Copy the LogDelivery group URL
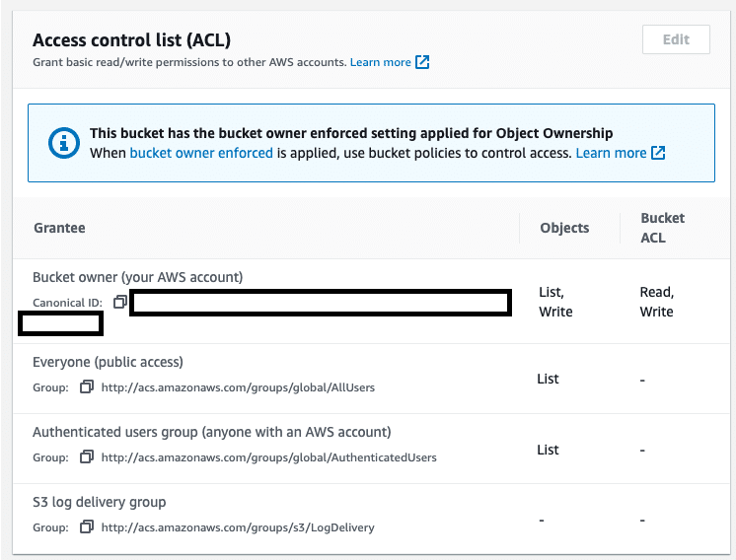736x560 pixels. (87, 526)
